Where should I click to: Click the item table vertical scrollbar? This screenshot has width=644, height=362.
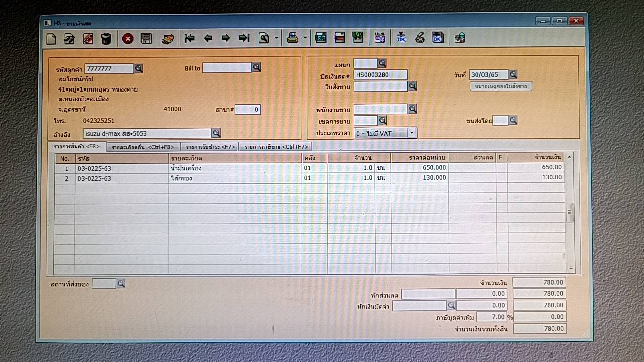point(570,212)
